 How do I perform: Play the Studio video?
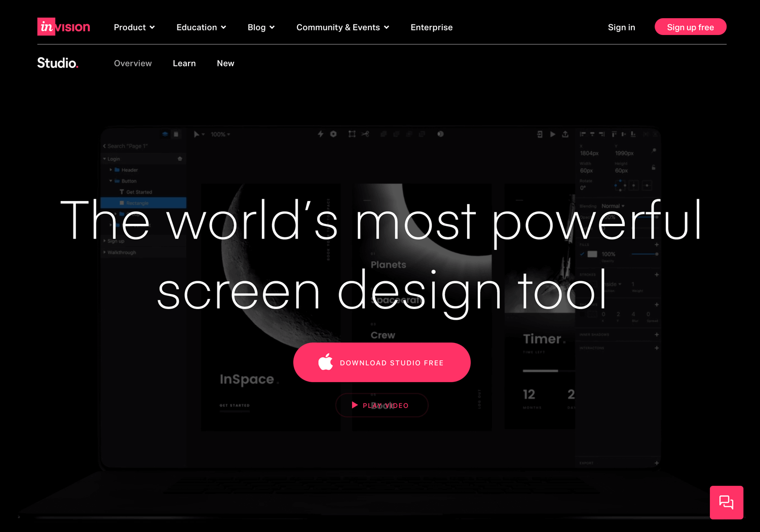pos(382,405)
